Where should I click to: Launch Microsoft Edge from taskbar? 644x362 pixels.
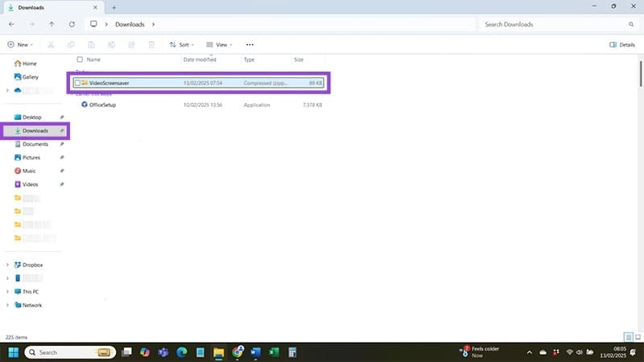coord(182,352)
